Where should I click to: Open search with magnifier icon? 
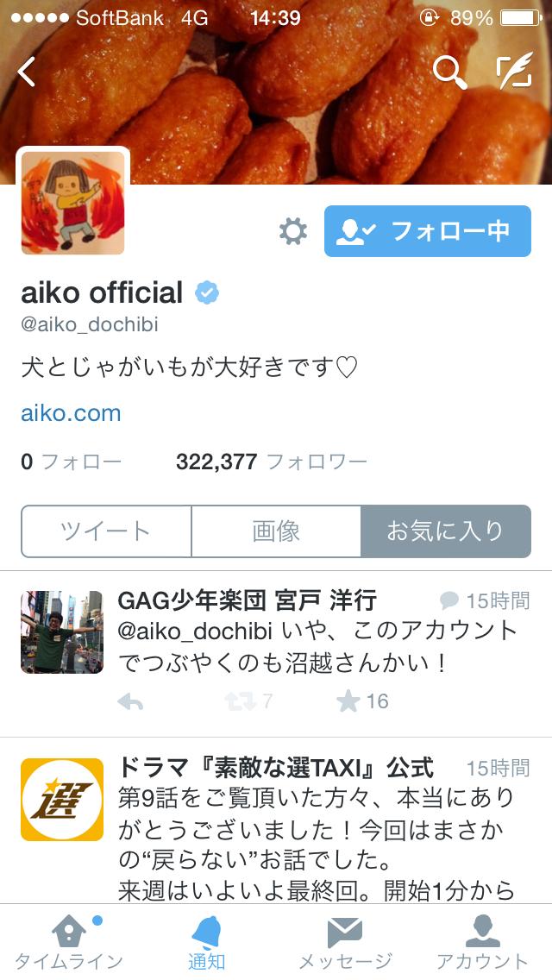pyautogui.click(x=449, y=72)
